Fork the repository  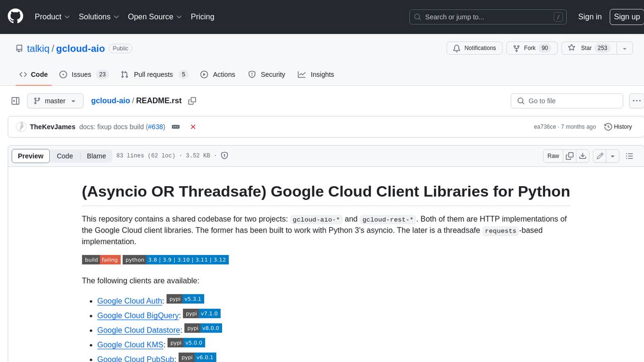coord(532,48)
